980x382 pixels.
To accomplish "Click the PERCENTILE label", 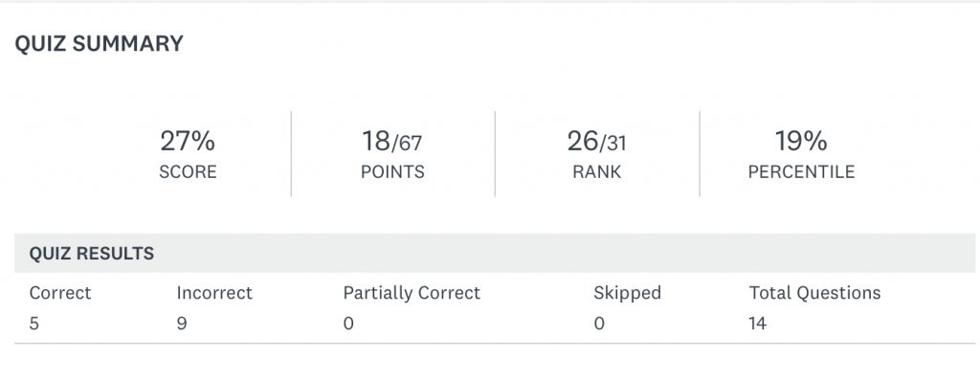I will [x=801, y=172].
